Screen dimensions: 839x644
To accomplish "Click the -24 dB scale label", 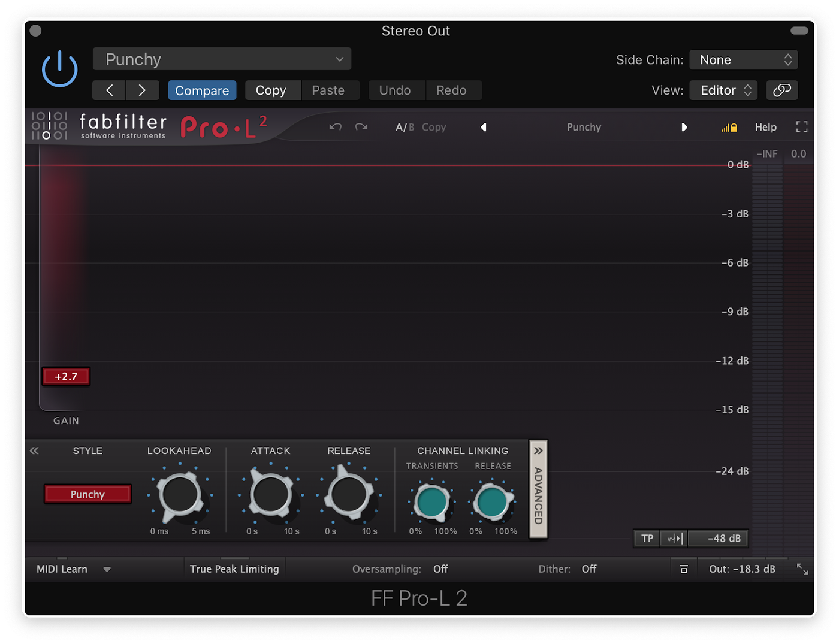I will pos(732,471).
